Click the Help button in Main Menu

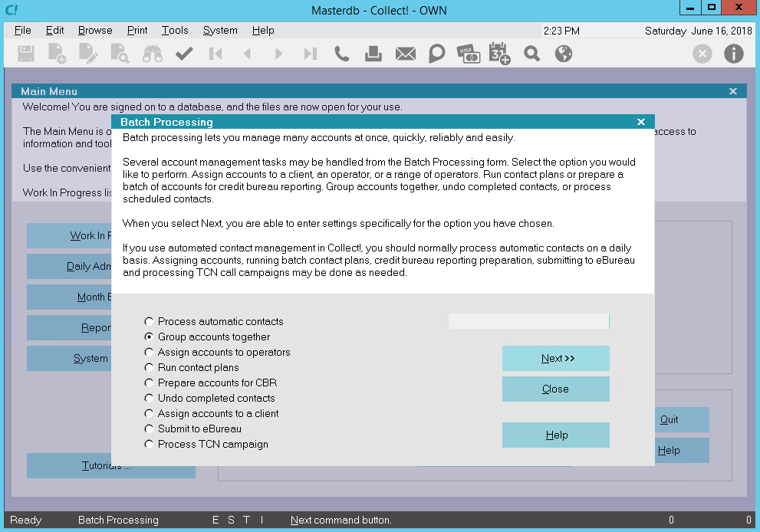tap(682, 450)
